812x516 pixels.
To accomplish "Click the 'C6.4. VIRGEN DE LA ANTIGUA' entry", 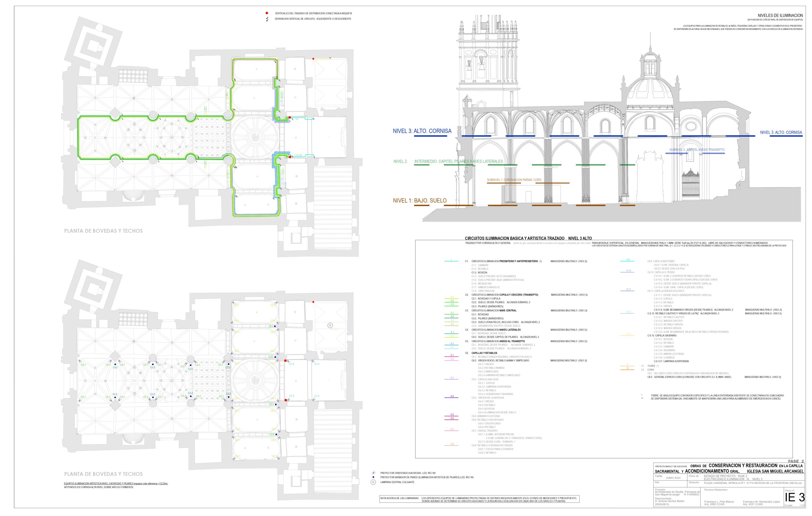I will click(488, 398).
